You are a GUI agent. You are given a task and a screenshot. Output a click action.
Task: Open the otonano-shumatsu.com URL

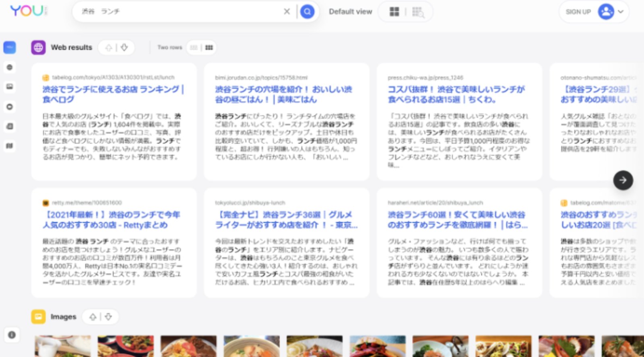599,77
